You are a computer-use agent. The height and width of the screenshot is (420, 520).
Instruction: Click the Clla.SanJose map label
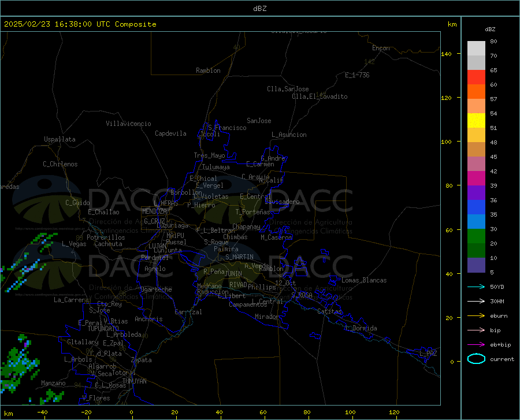(288, 89)
